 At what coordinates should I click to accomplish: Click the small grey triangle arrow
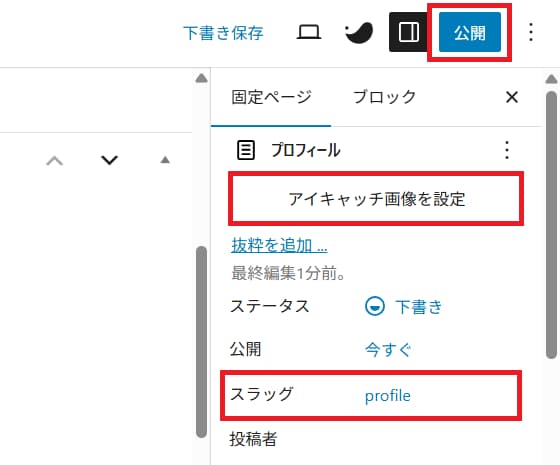pyautogui.click(x=165, y=160)
